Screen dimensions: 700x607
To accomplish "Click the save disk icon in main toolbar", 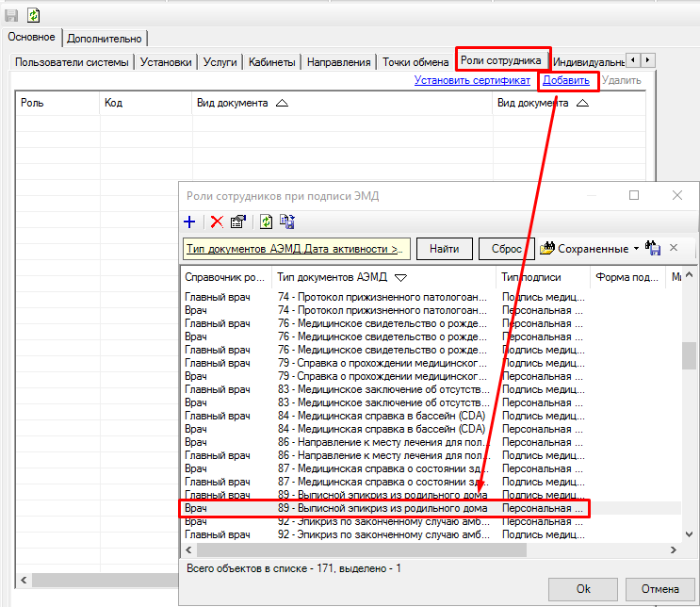I will click(11, 15).
